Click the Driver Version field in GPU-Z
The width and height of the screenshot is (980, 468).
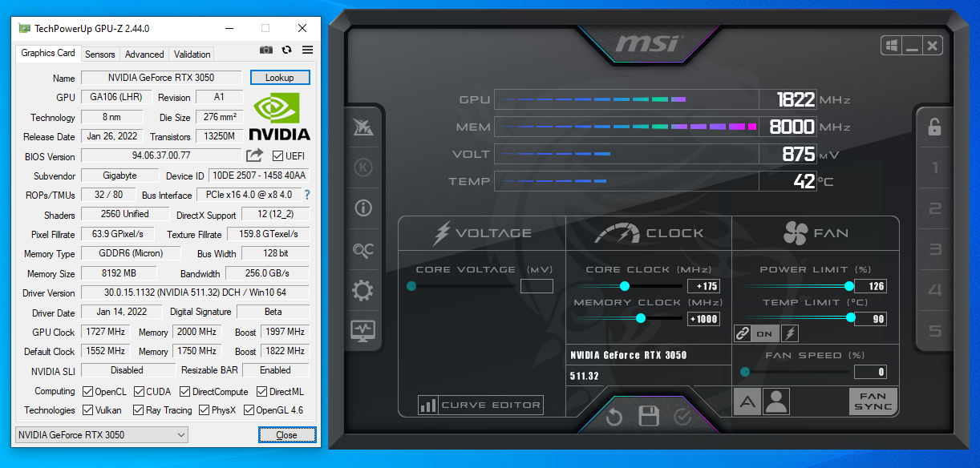tap(196, 293)
